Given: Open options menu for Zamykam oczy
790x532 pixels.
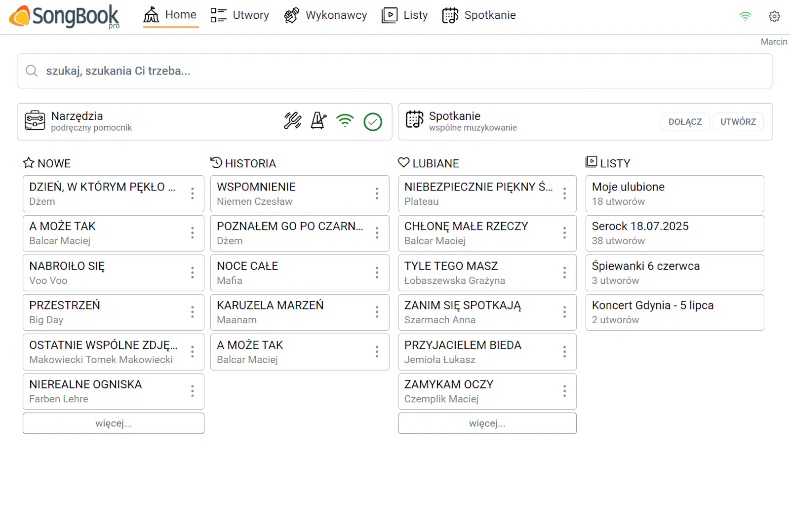Looking at the screenshot, I should coord(564,391).
